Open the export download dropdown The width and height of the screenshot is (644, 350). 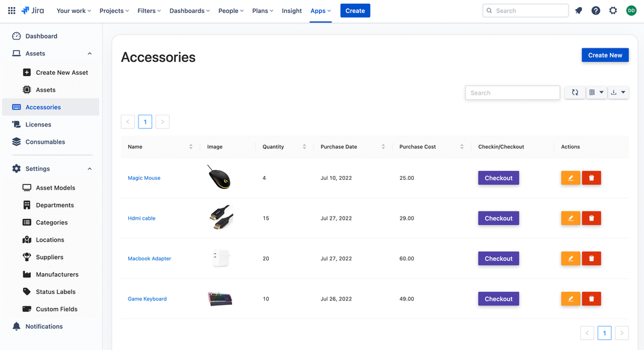click(618, 92)
